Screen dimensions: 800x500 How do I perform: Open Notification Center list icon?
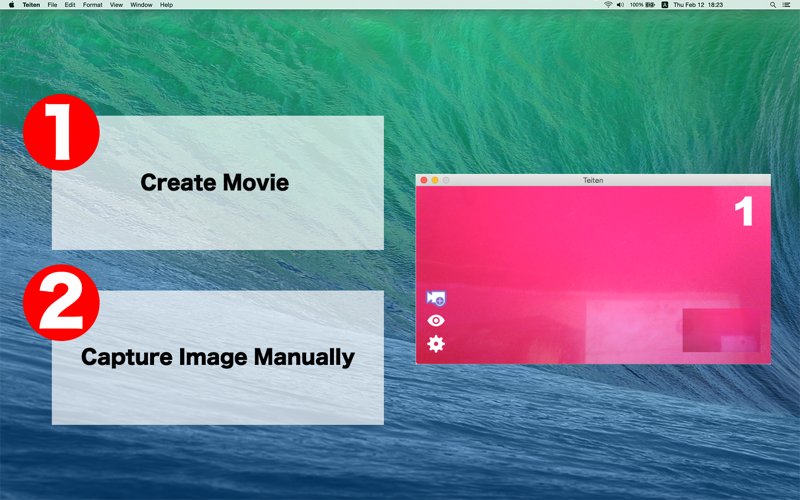click(787, 5)
